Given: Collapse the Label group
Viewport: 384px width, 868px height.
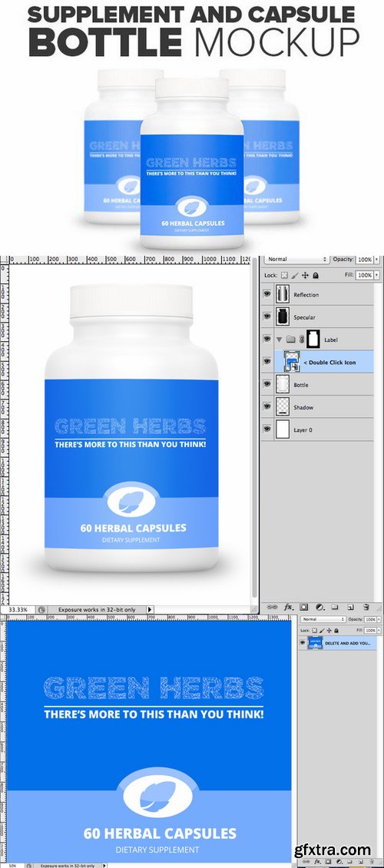Looking at the screenshot, I should [280, 340].
